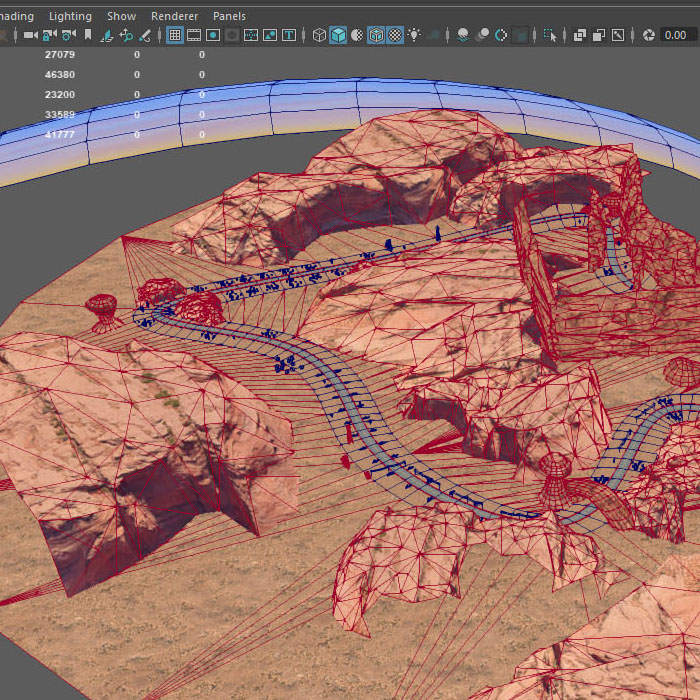Toggle Wireframe on Shaded cube icon
The height and width of the screenshot is (700, 700).
(x=376, y=35)
